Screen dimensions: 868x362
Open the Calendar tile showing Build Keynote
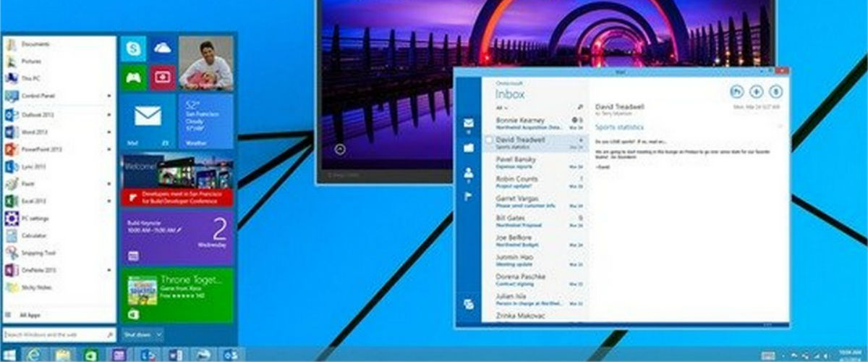[x=176, y=237]
